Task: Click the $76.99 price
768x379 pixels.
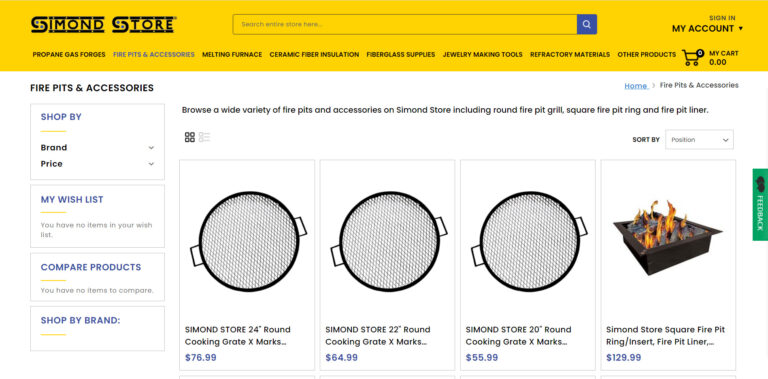Action: pos(200,357)
